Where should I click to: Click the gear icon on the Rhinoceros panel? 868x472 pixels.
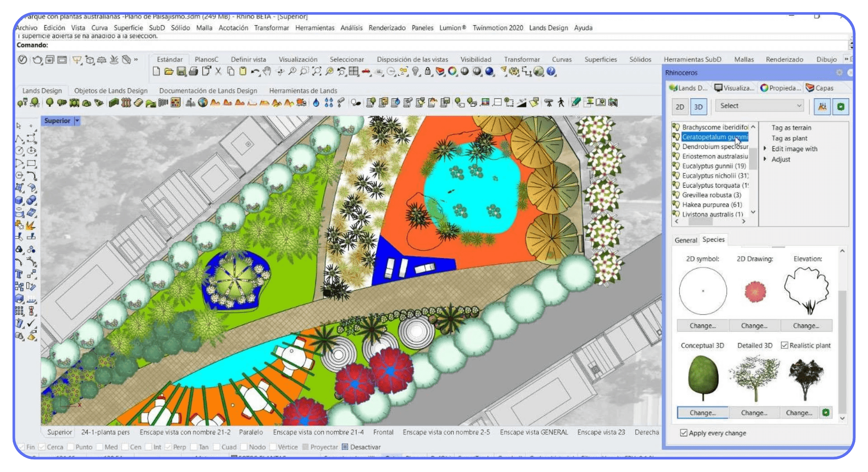(x=840, y=72)
